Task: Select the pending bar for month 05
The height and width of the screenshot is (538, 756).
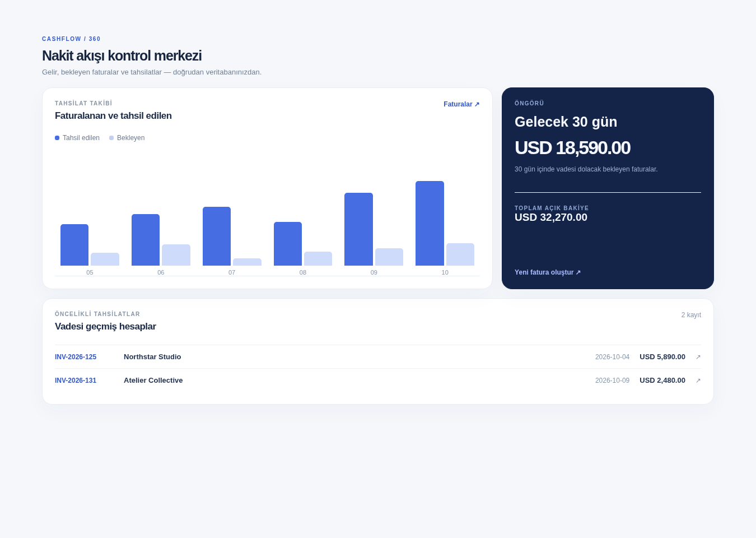Action: click(105, 259)
